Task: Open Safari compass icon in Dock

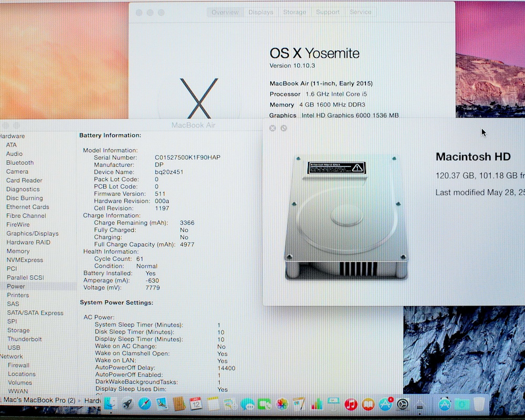Action: (x=145, y=404)
